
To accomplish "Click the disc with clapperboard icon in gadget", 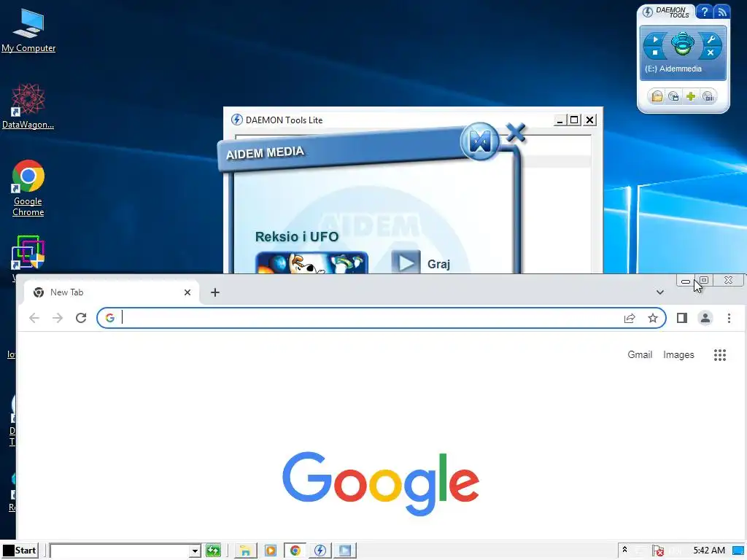I will pyautogui.click(x=673, y=97).
